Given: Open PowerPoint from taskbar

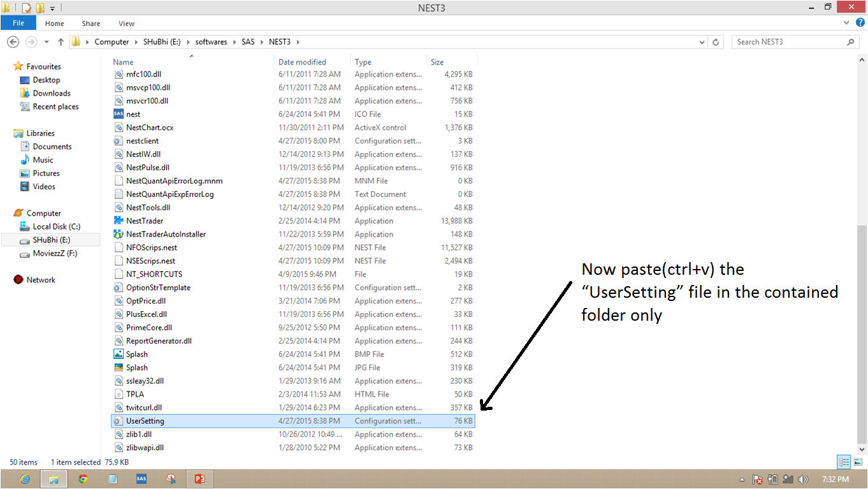Looking at the screenshot, I should [199, 479].
